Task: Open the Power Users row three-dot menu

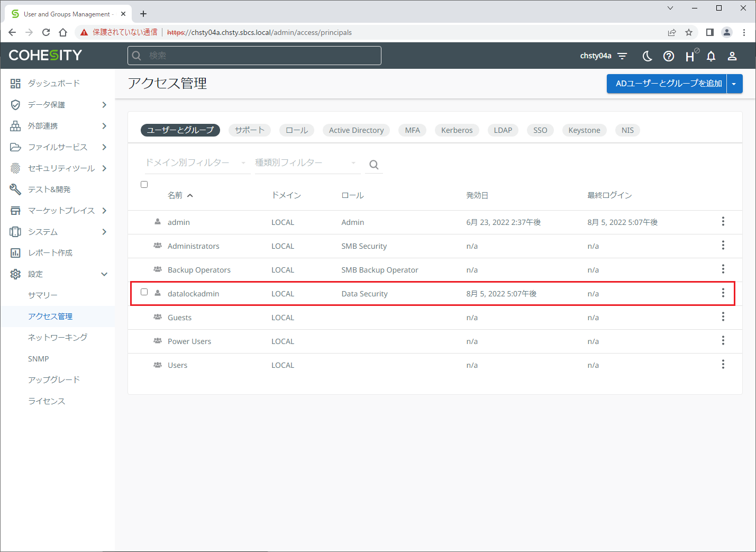Action: click(723, 341)
